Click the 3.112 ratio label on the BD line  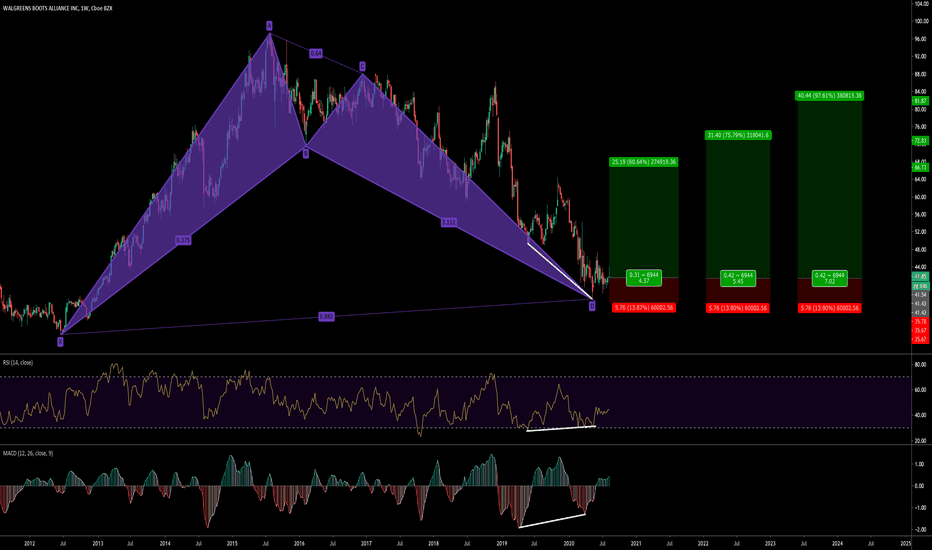(x=449, y=222)
